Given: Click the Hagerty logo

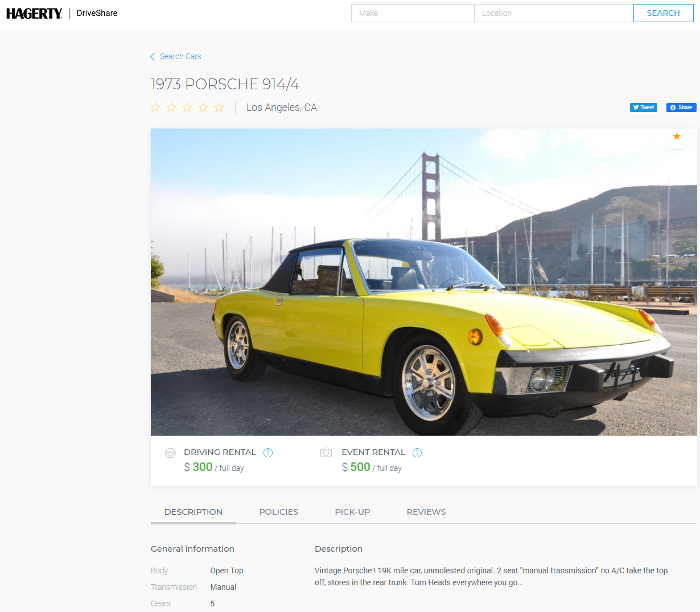Looking at the screenshot, I should (34, 13).
